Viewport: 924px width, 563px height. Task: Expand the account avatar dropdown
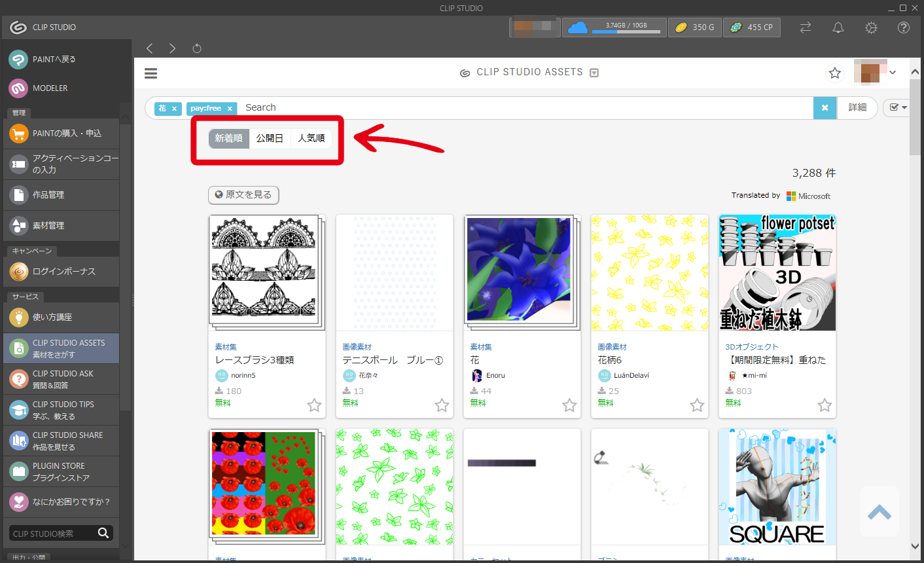pyautogui.click(x=893, y=73)
